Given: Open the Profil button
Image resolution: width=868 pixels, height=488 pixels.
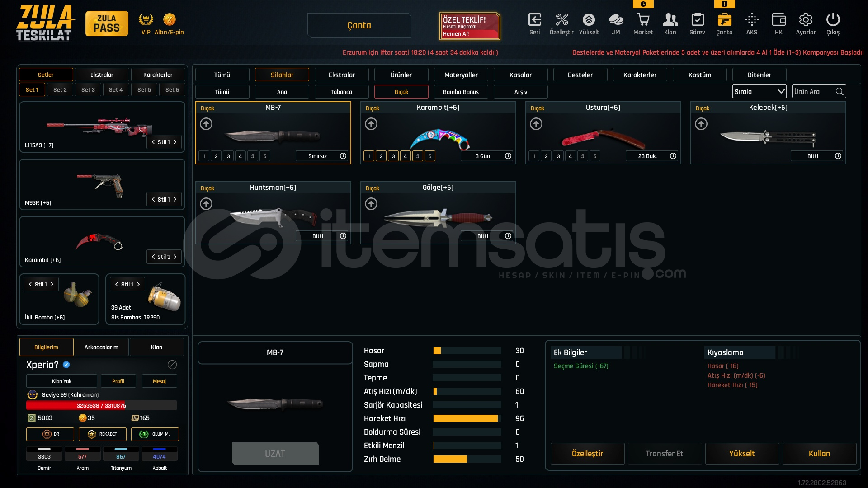Looking at the screenshot, I should pyautogui.click(x=118, y=381).
